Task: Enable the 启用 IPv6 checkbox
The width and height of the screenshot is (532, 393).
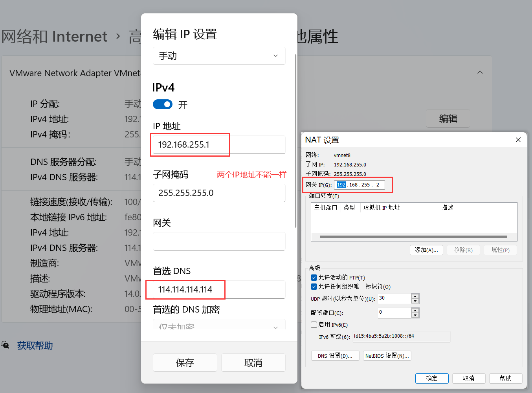Action: 314,325
